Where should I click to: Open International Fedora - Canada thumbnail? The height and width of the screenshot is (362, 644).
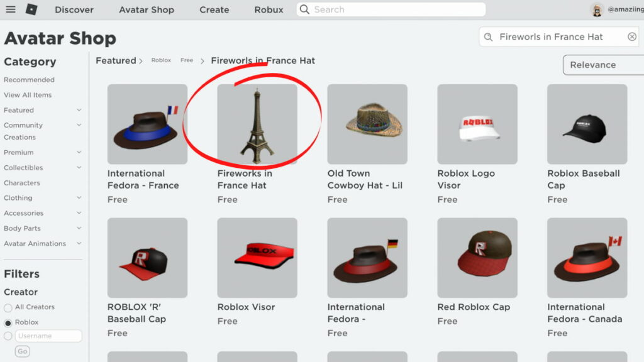[587, 258]
